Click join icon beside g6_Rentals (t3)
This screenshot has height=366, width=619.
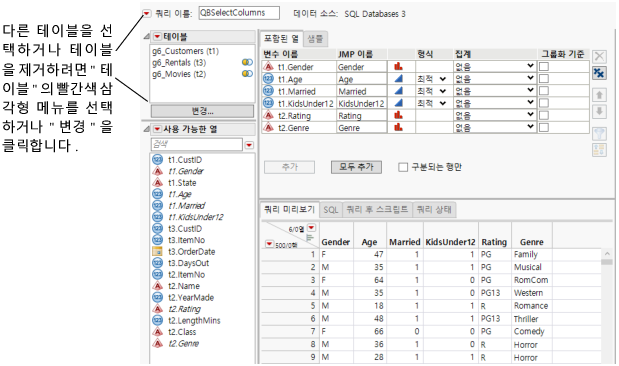click(247, 62)
